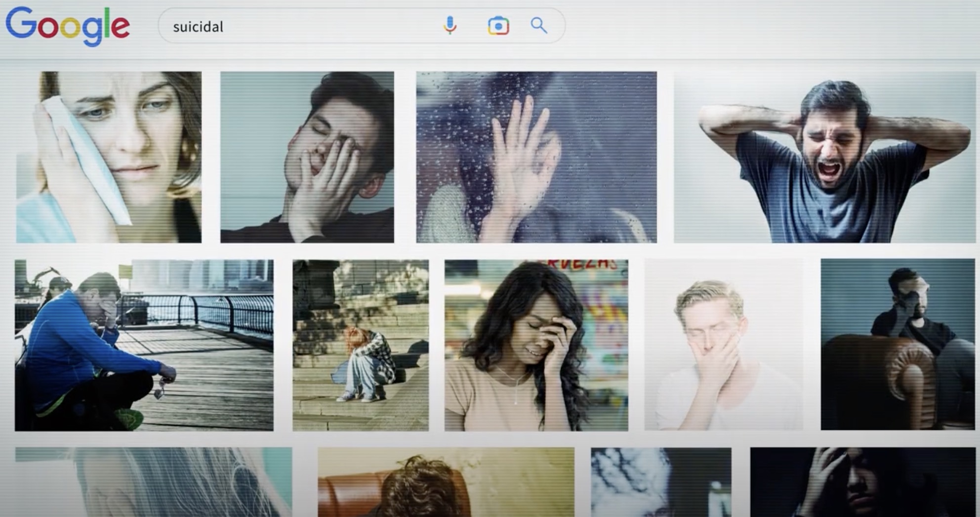
Task: Click the Google wordmark's blue letter G
Action: pos(21,23)
